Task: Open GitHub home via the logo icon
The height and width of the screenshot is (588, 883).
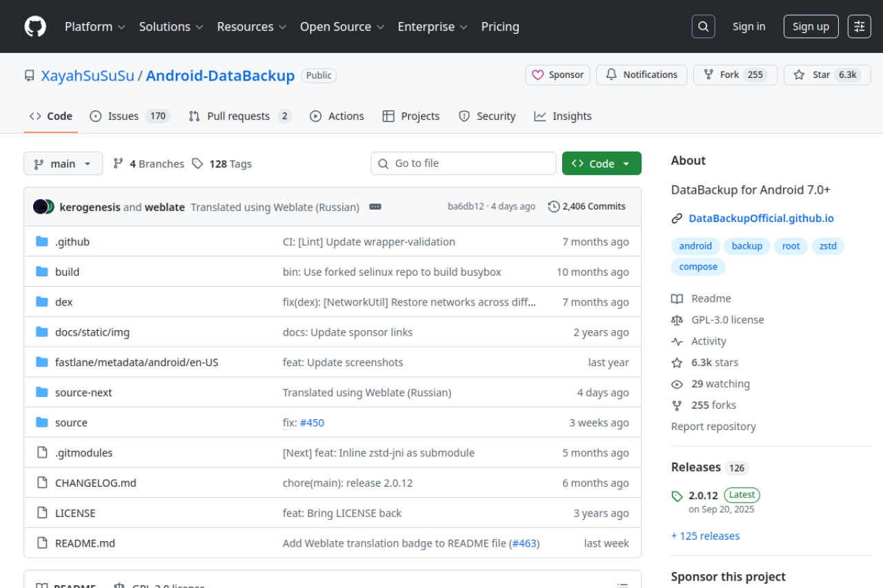Action: 34,26
